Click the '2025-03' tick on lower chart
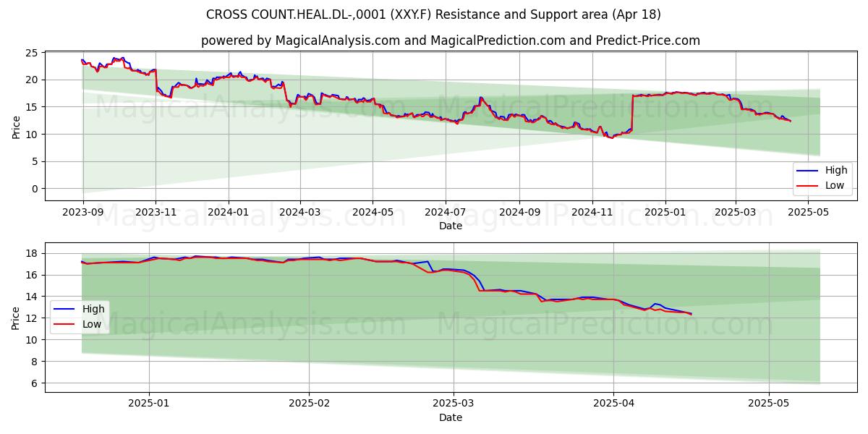Viewport: 868px width, 434px height. point(454,404)
